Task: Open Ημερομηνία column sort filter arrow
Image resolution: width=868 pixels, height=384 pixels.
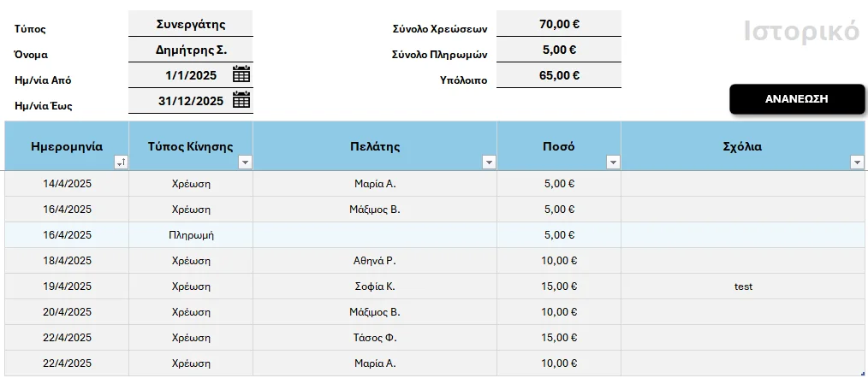Action: pos(121,162)
